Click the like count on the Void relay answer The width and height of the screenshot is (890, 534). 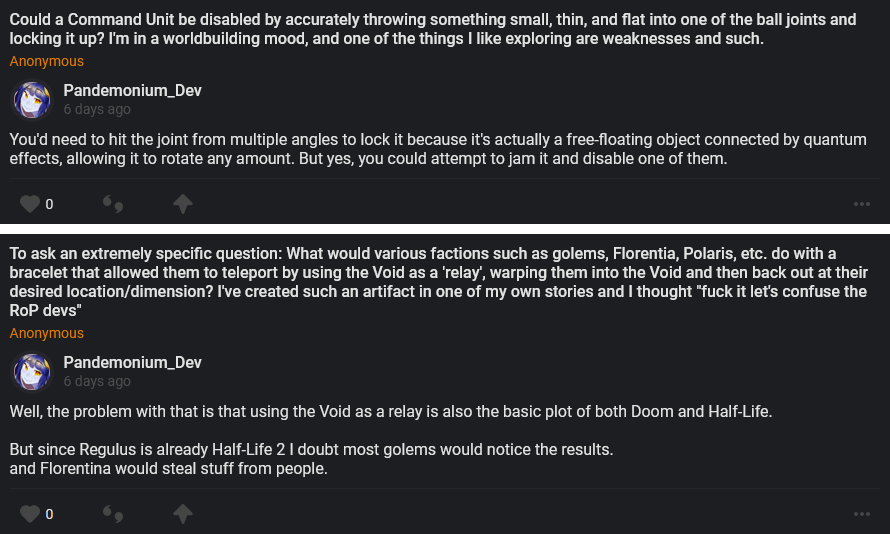click(x=49, y=514)
